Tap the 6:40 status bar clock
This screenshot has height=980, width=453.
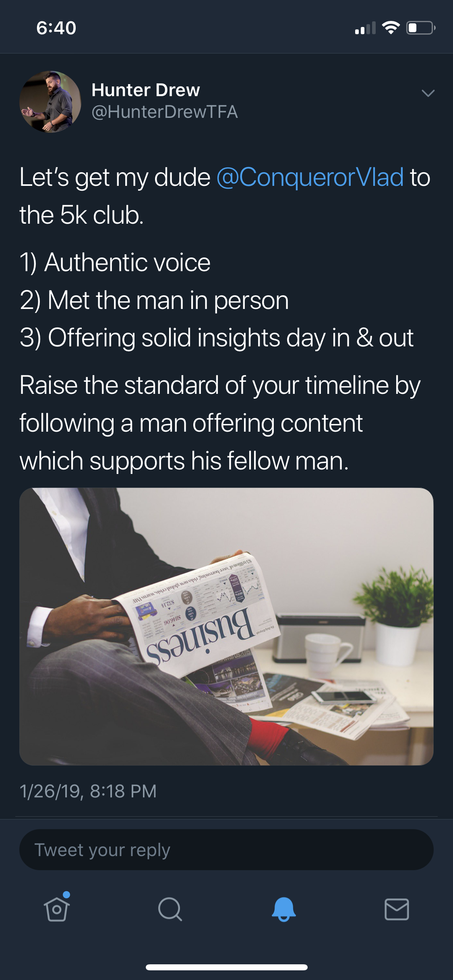click(x=56, y=28)
